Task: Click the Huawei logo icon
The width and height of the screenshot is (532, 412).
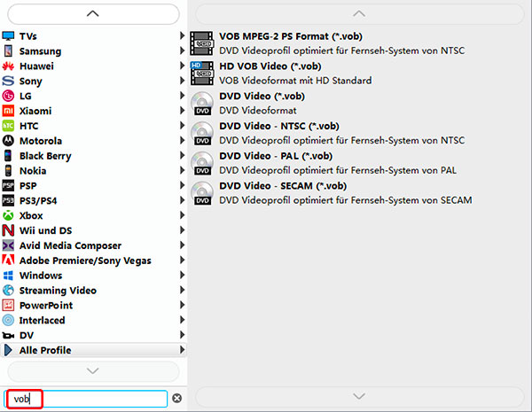Action: 8,66
